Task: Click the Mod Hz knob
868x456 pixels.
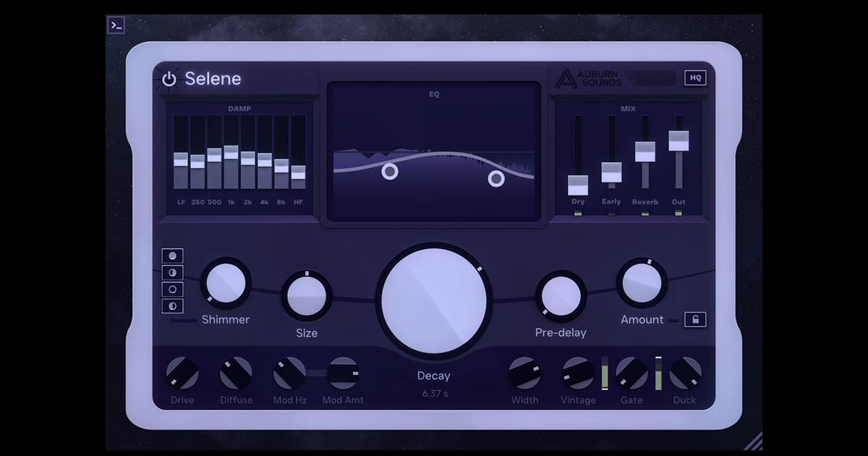Action: [x=289, y=374]
